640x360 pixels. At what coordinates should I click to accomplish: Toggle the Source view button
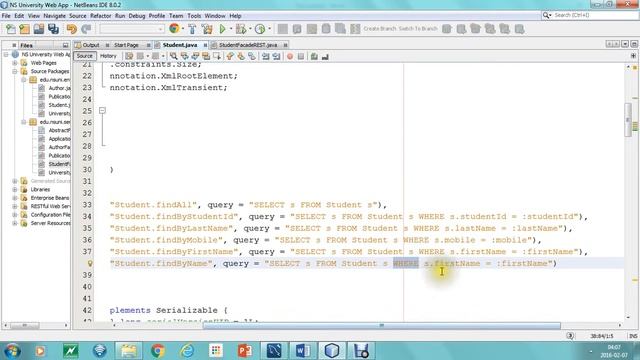coord(84,56)
